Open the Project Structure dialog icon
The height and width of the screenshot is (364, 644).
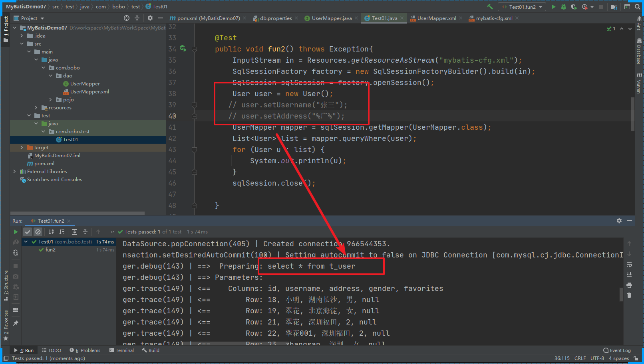614,7
